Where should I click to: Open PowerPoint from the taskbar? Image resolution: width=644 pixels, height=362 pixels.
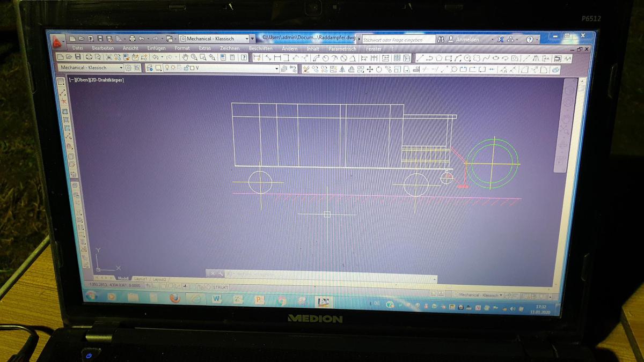tap(259, 300)
